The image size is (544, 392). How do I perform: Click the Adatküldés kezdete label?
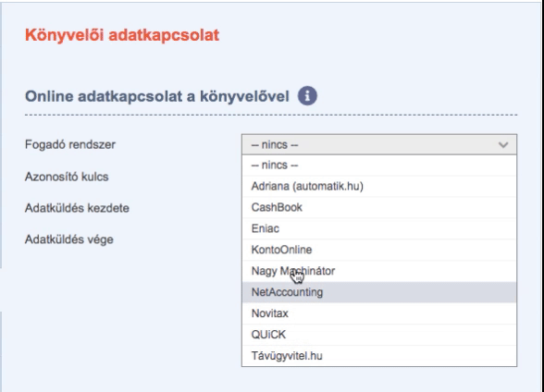click(77, 208)
